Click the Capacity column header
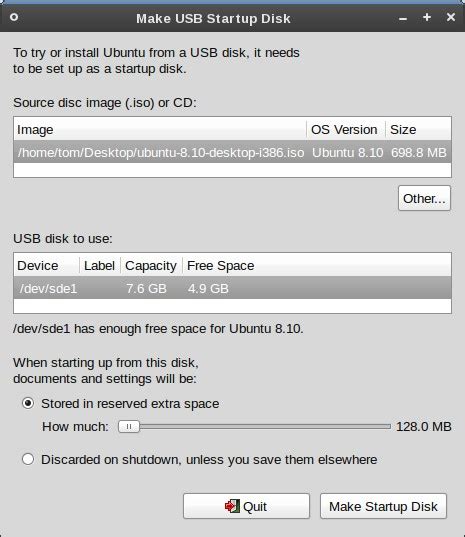The width and height of the screenshot is (465, 537). [x=151, y=265]
